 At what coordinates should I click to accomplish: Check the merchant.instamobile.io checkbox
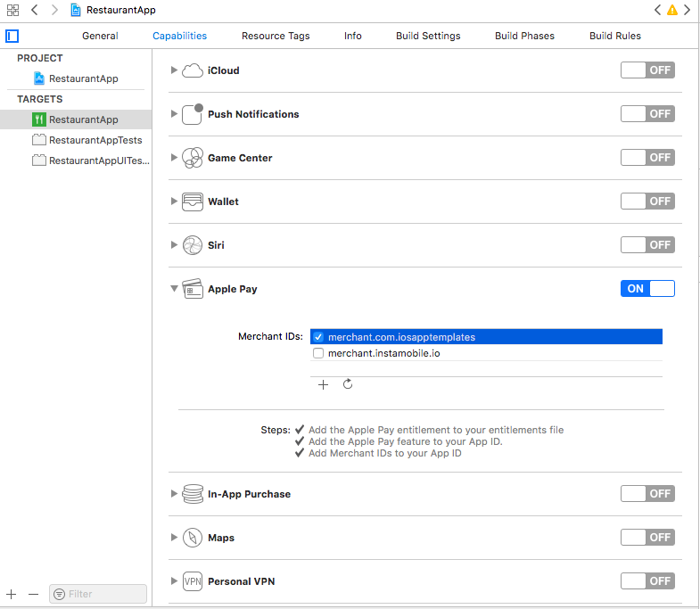pos(318,353)
